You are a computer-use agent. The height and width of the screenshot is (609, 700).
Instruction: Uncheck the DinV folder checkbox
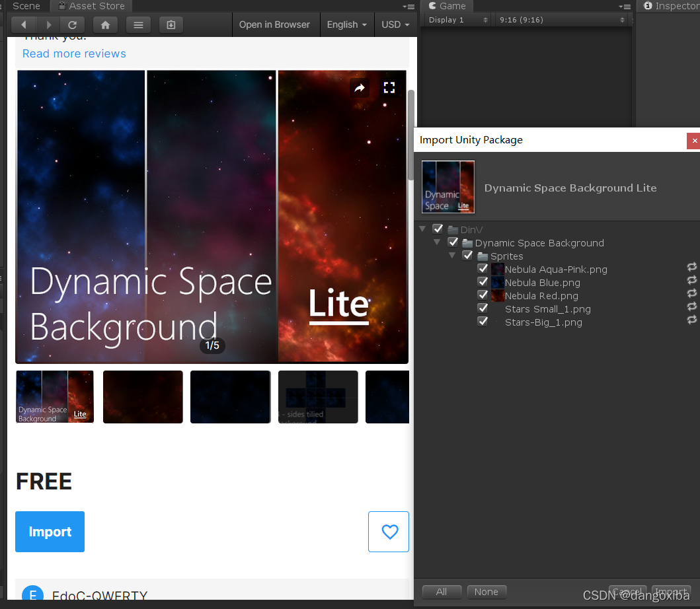(x=438, y=229)
